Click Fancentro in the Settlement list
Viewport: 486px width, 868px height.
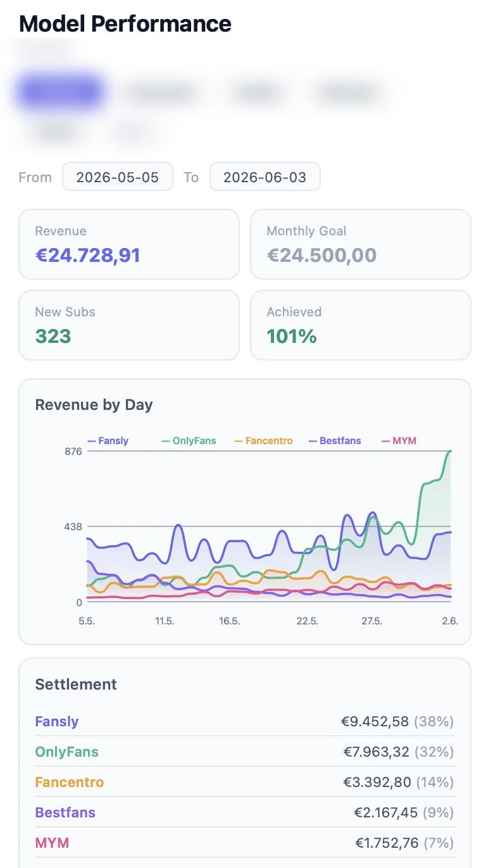(70, 782)
